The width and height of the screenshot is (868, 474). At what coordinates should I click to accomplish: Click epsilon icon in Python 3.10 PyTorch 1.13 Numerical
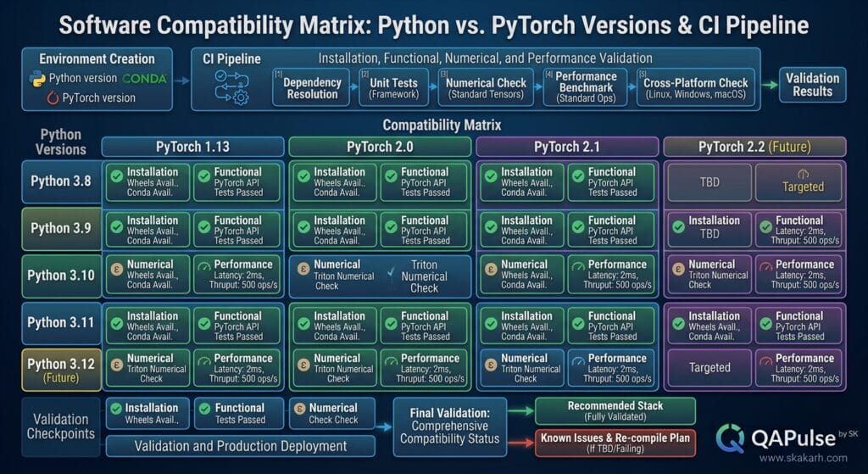coord(117,269)
